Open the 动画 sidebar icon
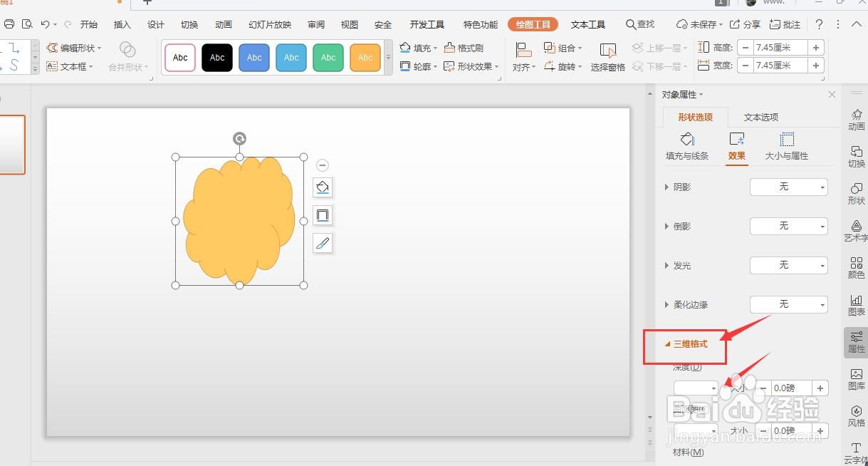The height and width of the screenshot is (466, 868). point(857,119)
